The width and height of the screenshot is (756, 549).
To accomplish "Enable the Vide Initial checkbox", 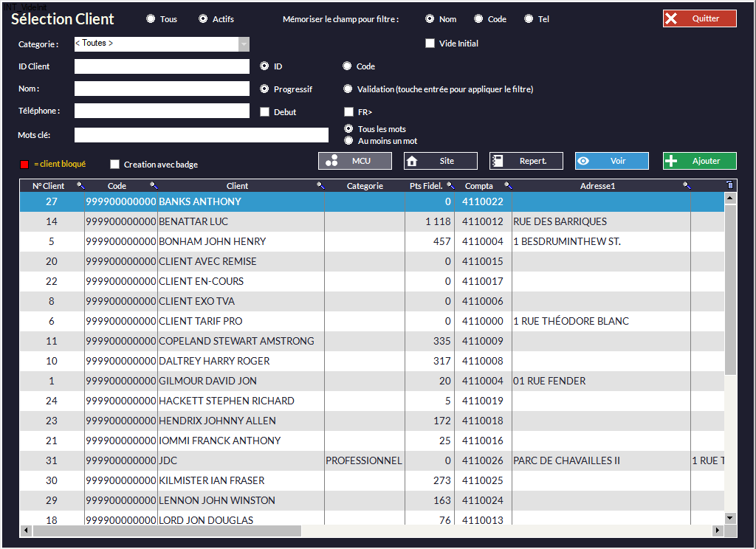I will pos(430,44).
